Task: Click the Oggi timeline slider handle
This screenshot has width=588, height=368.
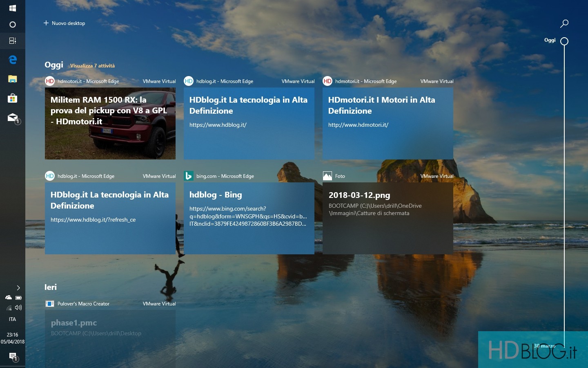Action: 564,41
